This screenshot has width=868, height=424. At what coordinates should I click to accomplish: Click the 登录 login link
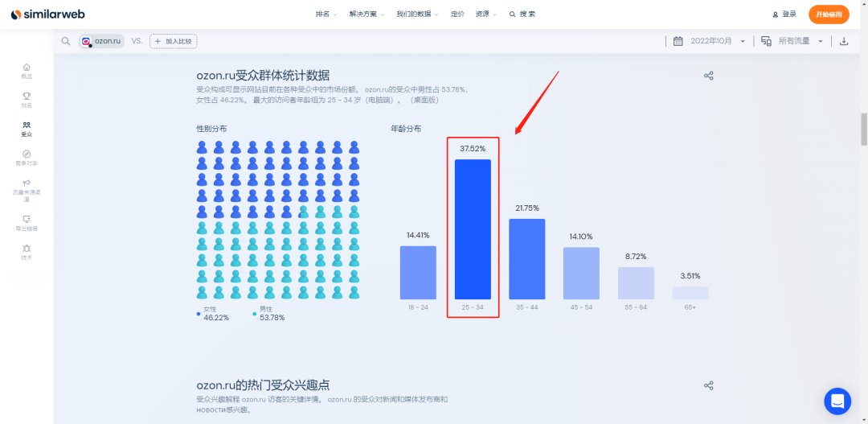coord(784,14)
